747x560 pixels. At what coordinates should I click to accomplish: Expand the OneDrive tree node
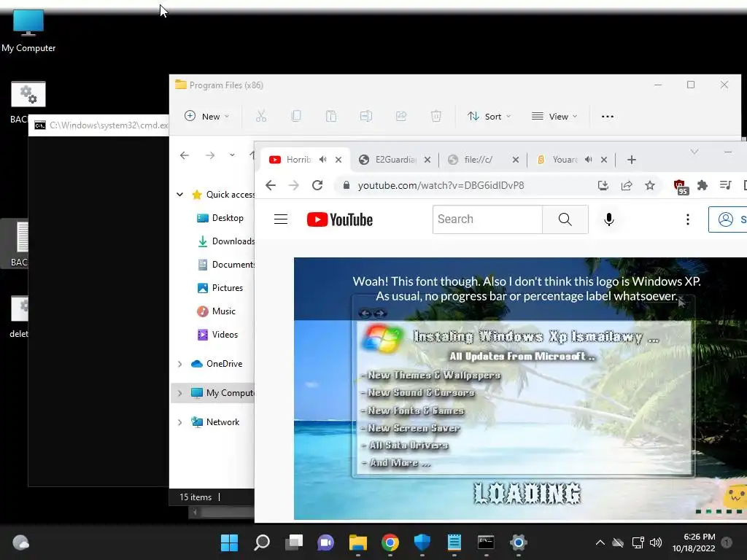pyautogui.click(x=179, y=364)
